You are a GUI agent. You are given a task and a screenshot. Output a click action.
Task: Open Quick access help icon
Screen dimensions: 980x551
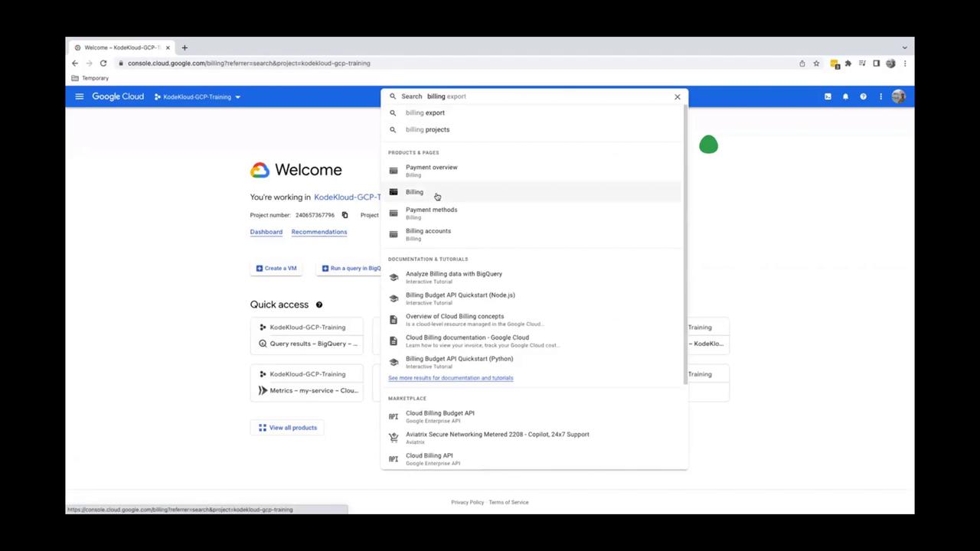click(319, 305)
